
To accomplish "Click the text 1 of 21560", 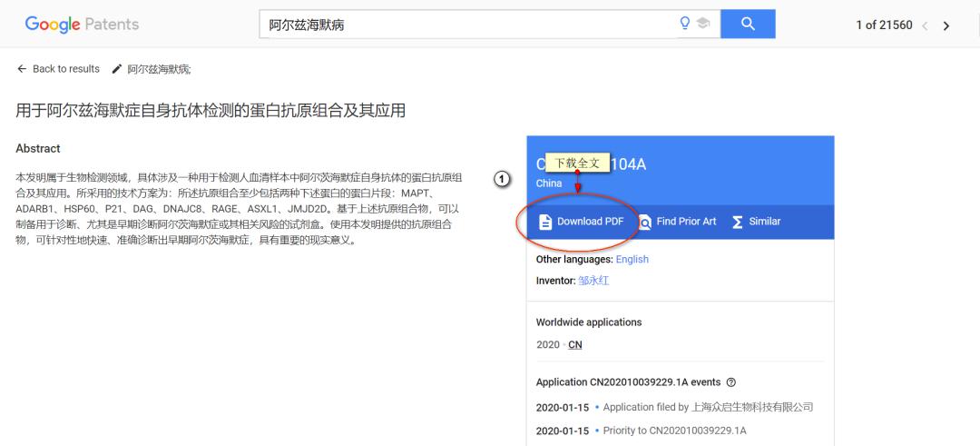I will [884, 25].
